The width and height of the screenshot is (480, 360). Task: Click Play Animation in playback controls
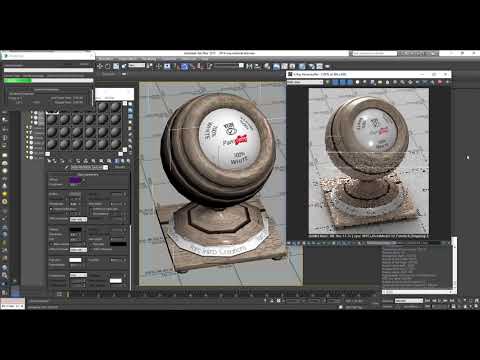pos(440,301)
